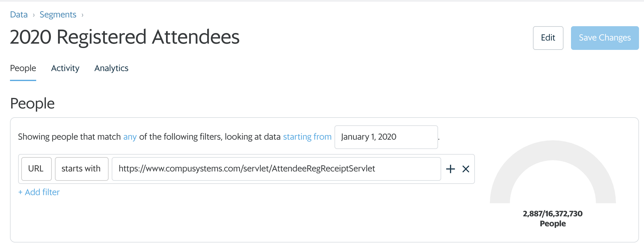
Task: Switch to the Analytics tab
Action: tap(111, 68)
